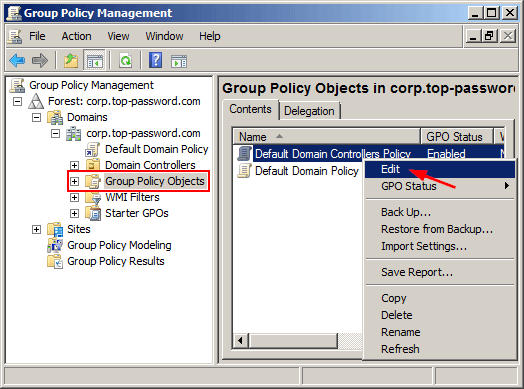
Task: Expand the WMI Filters node
Action: pyautogui.click(x=74, y=197)
